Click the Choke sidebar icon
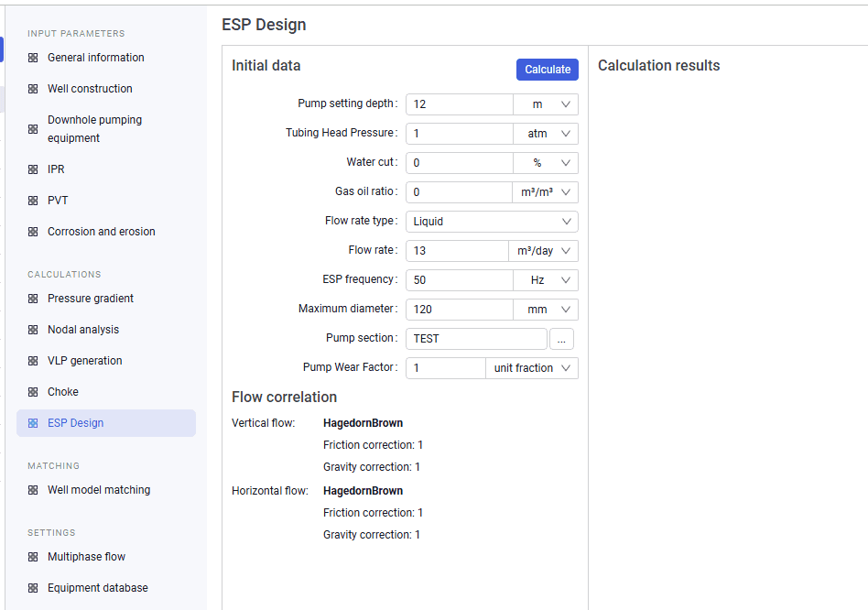The height and width of the screenshot is (610, 868). [x=33, y=392]
